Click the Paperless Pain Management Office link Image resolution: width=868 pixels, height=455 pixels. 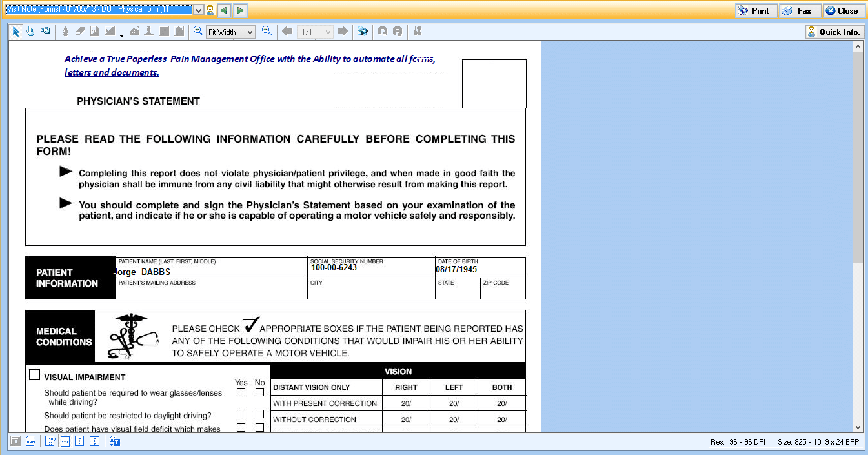(x=251, y=59)
